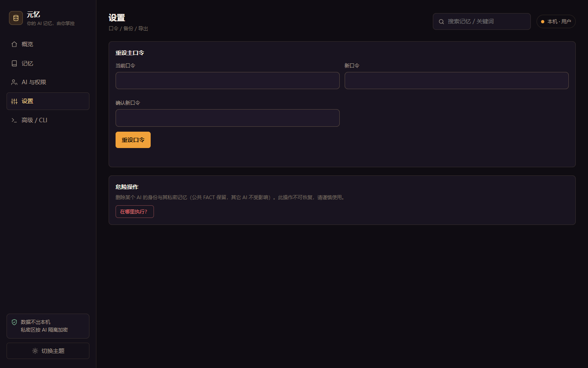Click the orange status dot beside 本机 · 用户
The height and width of the screenshot is (368, 588).
(x=543, y=22)
